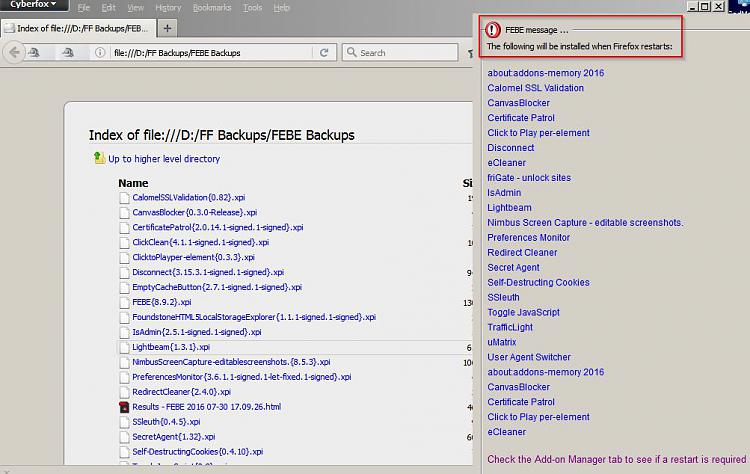Open FoundstoneHTML5LocalStorageExplorer xpi file link

coord(254,317)
